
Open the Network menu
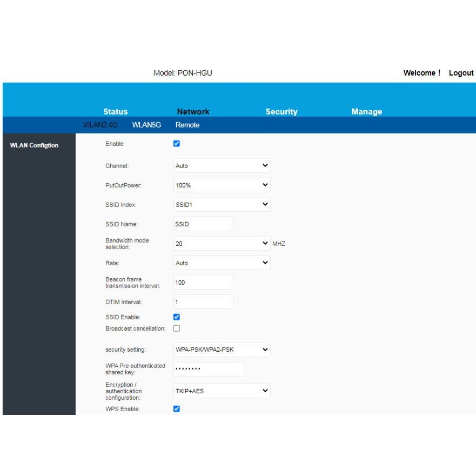point(193,112)
